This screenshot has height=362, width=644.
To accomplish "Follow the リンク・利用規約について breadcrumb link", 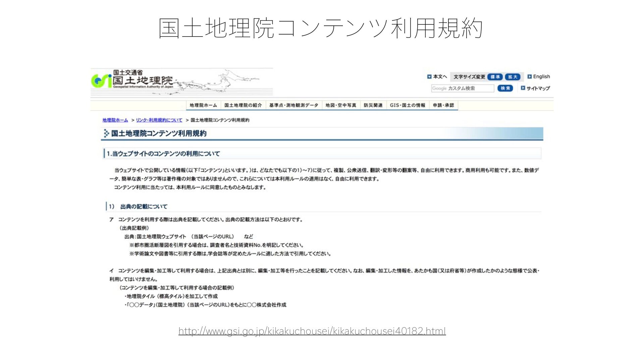I will pyautogui.click(x=159, y=120).
